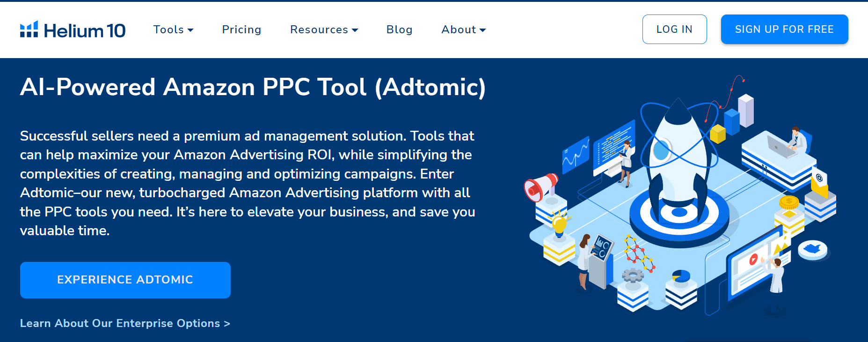868x342 pixels.
Task: Click the EXPERIENCE ADTOMIC button
Action: (x=125, y=280)
